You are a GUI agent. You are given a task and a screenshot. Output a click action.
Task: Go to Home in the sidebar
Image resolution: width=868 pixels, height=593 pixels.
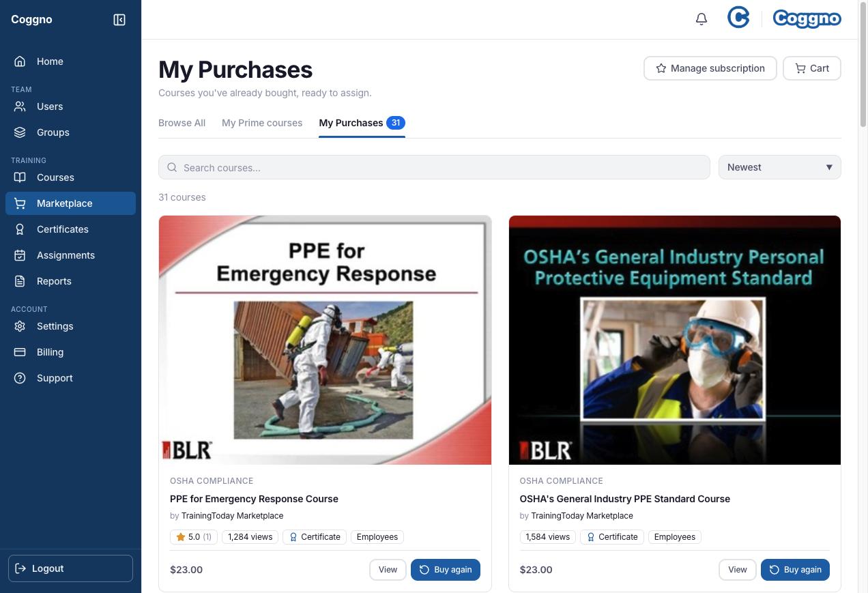70,61
